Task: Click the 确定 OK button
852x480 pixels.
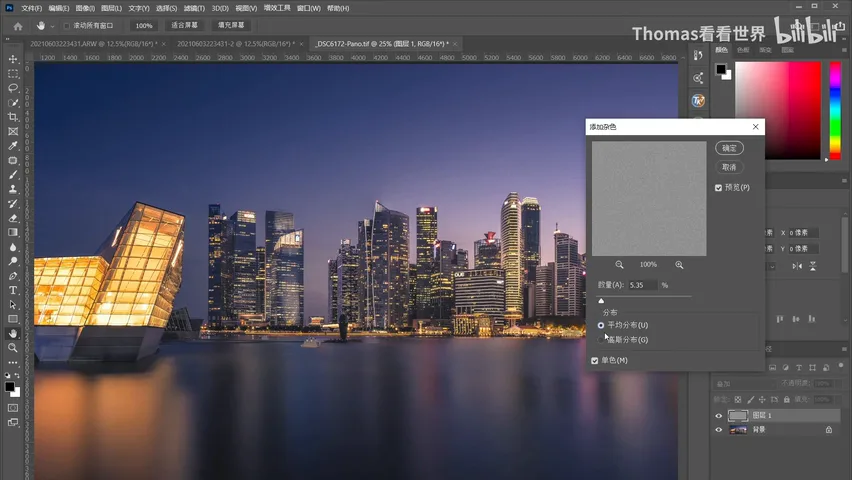Action: point(729,148)
